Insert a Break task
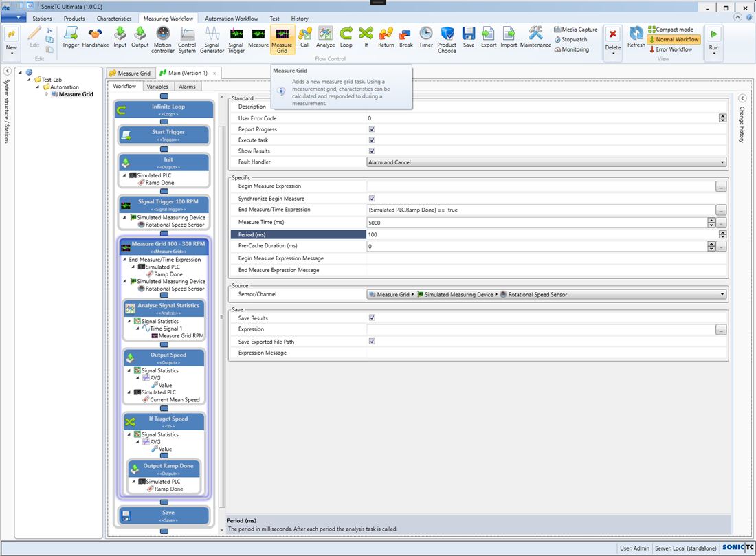 [x=406, y=38]
